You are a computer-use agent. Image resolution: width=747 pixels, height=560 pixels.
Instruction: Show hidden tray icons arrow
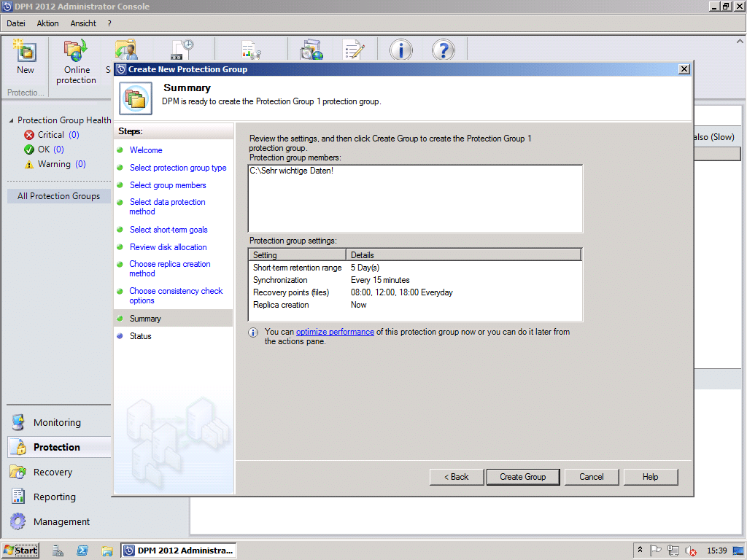coord(640,550)
